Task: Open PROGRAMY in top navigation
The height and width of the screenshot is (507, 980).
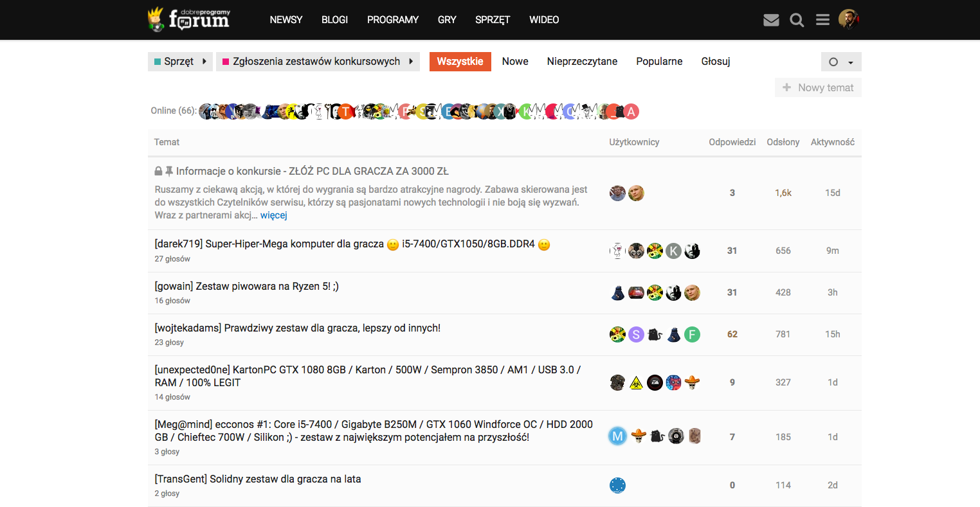Action: tap(393, 20)
